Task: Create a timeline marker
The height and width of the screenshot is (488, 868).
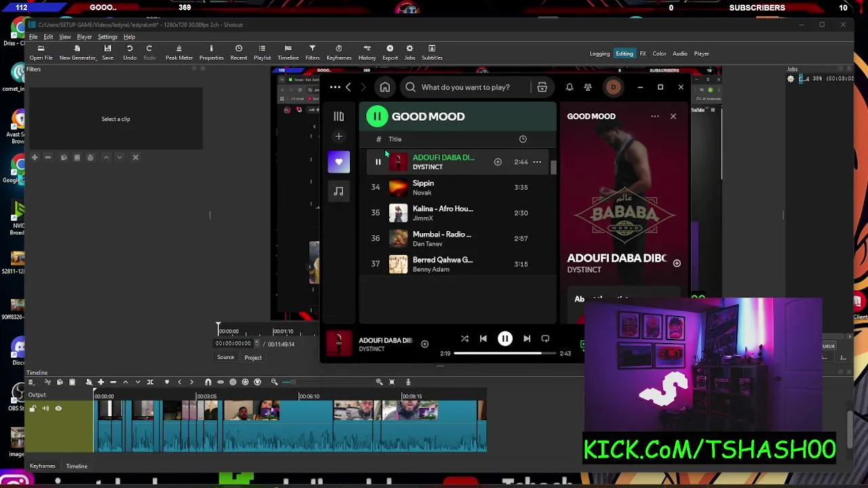Action: [x=167, y=382]
